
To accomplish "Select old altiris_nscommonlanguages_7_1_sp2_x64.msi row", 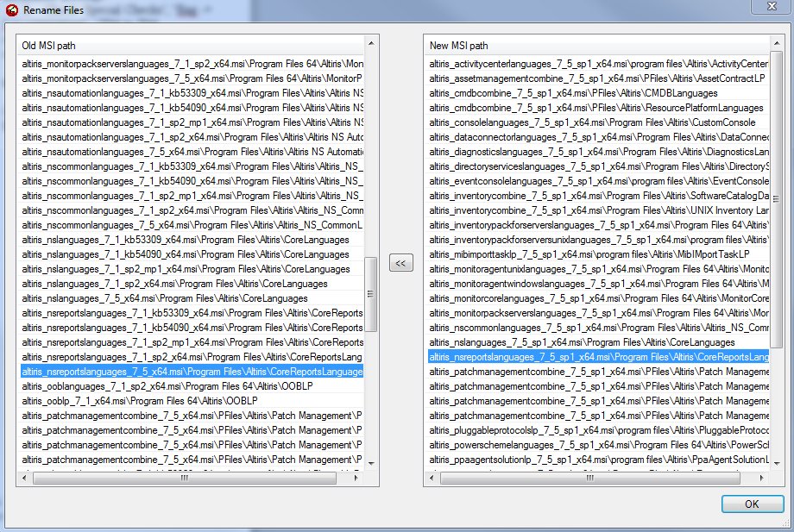I will coord(192,210).
